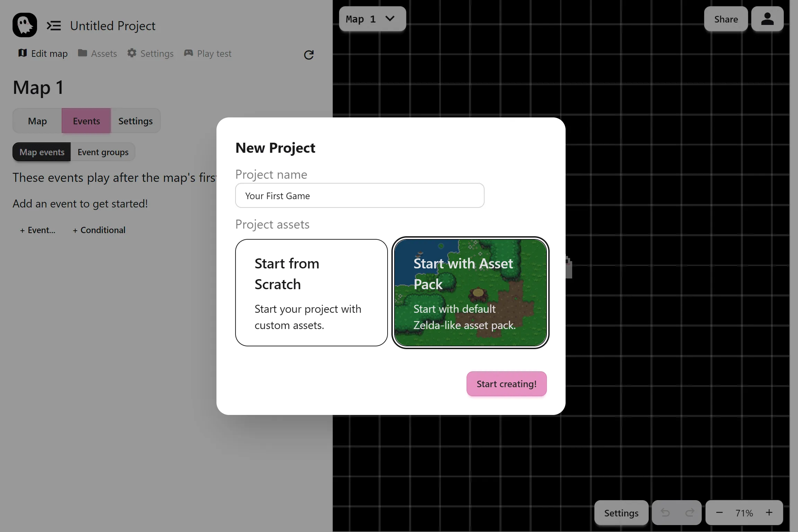Click the Share button
Screen dimensions: 798x532
(726, 19)
